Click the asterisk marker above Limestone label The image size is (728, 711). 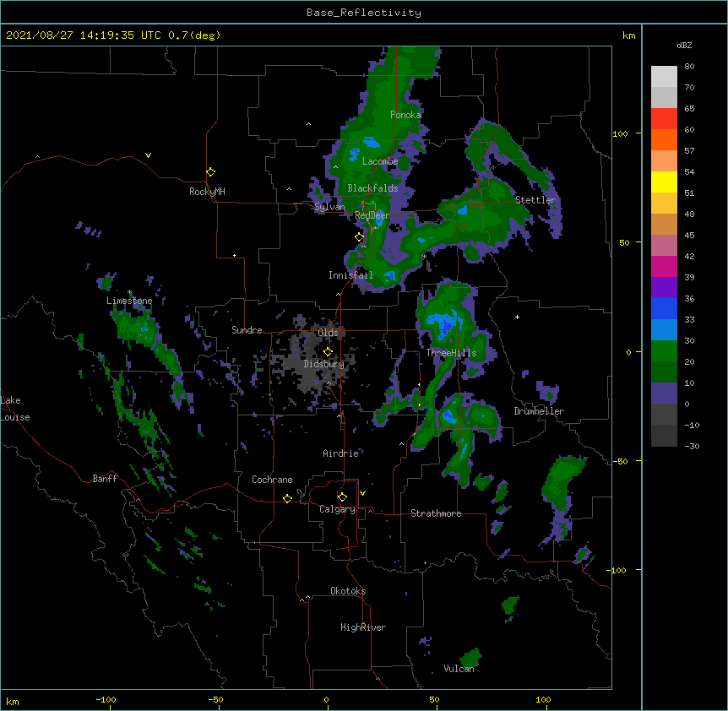point(129,292)
